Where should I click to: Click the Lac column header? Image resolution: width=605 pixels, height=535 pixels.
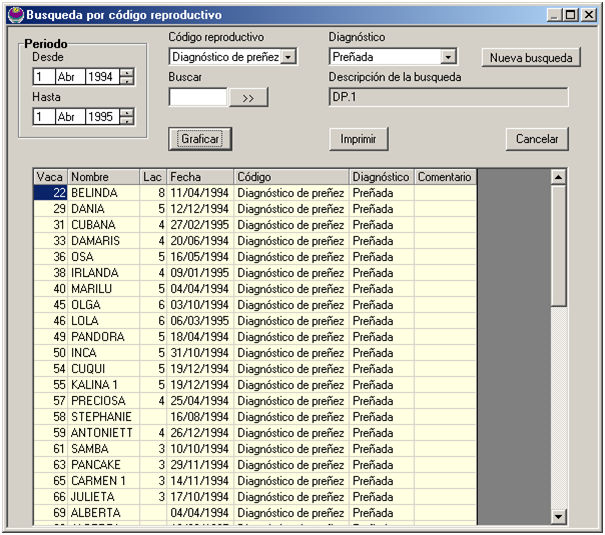click(153, 177)
